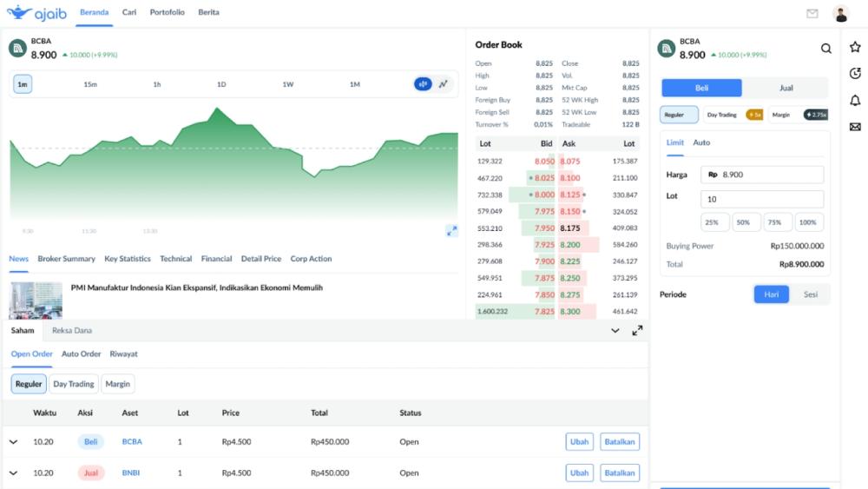Expand the BCBA order row
Image resolution: width=868 pixels, height=489 pixels.
[x=13, y=442]
